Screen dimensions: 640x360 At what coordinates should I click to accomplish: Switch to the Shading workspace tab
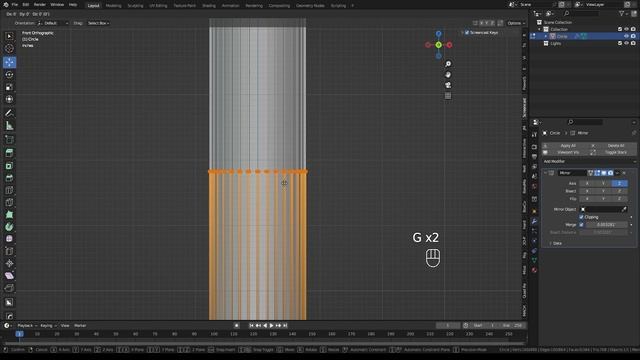209,6
